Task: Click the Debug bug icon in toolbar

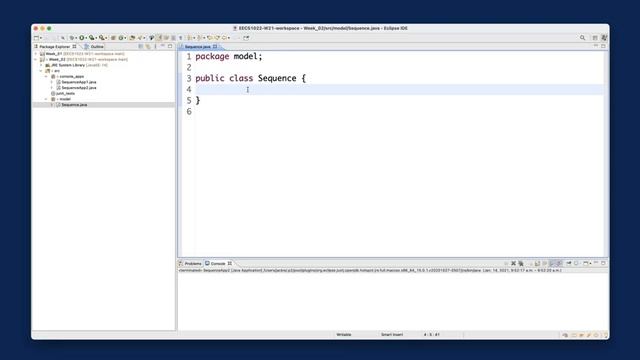Action: point(71,38)
